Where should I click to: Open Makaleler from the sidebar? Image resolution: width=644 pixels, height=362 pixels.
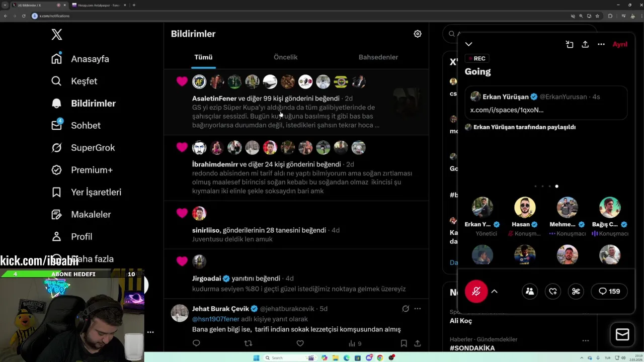click(x=82, y=214)
